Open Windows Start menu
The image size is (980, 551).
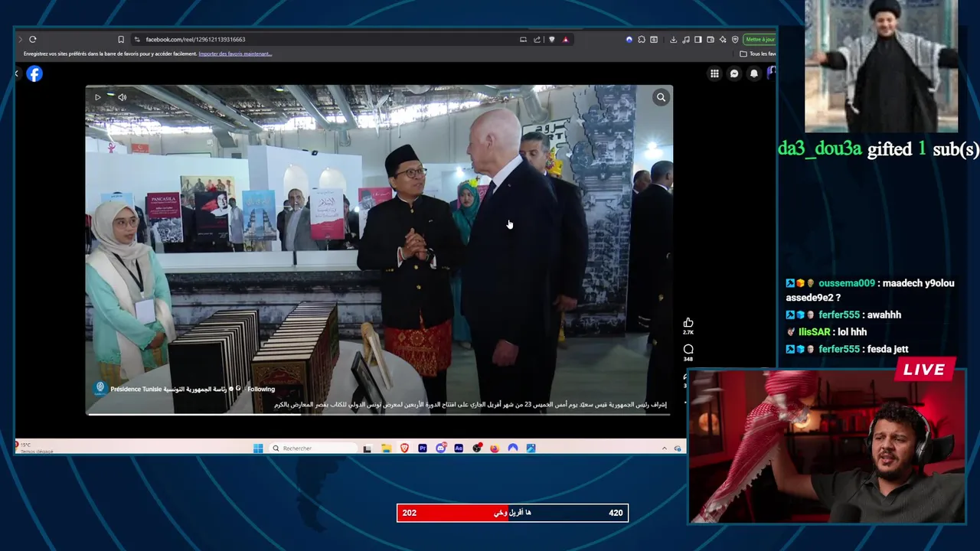coord(258,448)
